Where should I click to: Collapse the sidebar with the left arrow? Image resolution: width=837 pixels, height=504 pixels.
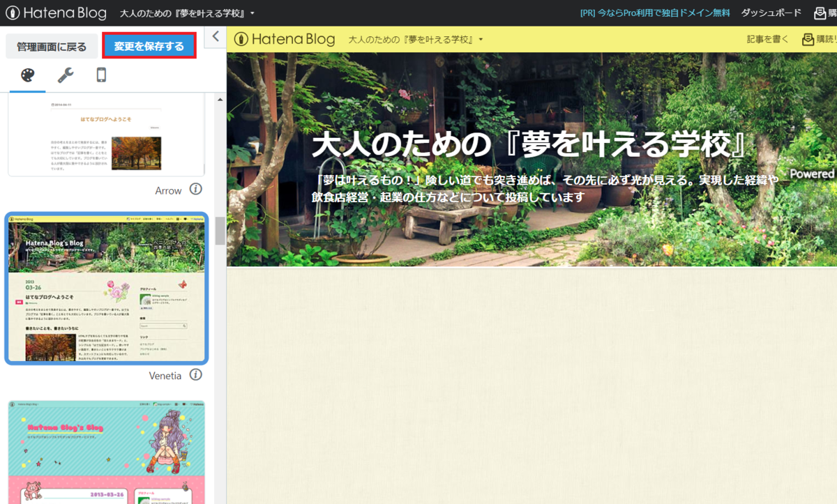[215, 37]
